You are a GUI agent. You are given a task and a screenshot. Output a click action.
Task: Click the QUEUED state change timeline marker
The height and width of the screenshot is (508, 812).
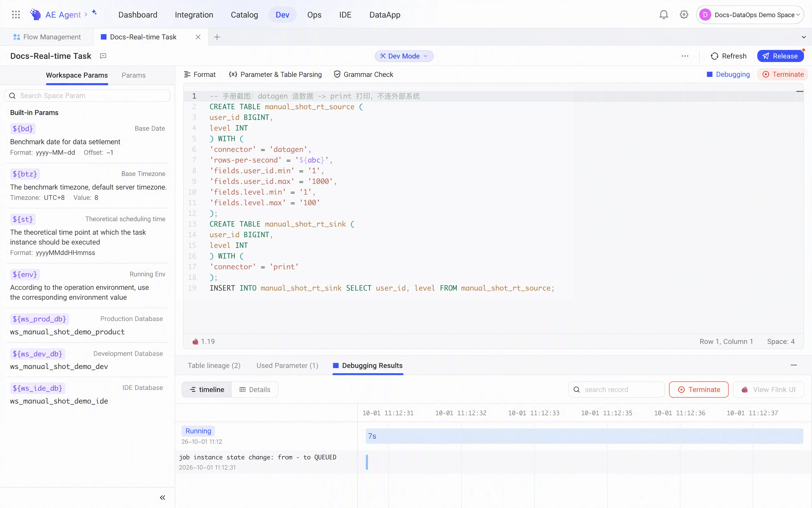point(367,462)
